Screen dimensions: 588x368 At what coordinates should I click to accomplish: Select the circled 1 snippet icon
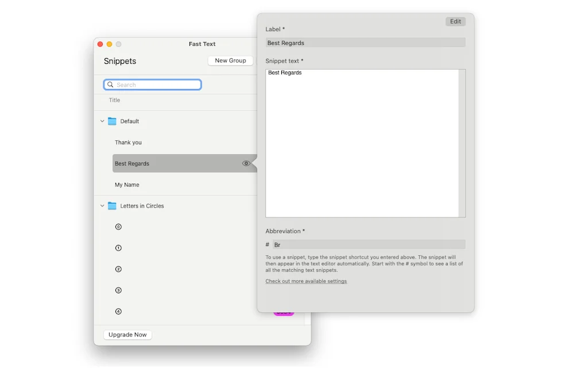coord(118,248)
